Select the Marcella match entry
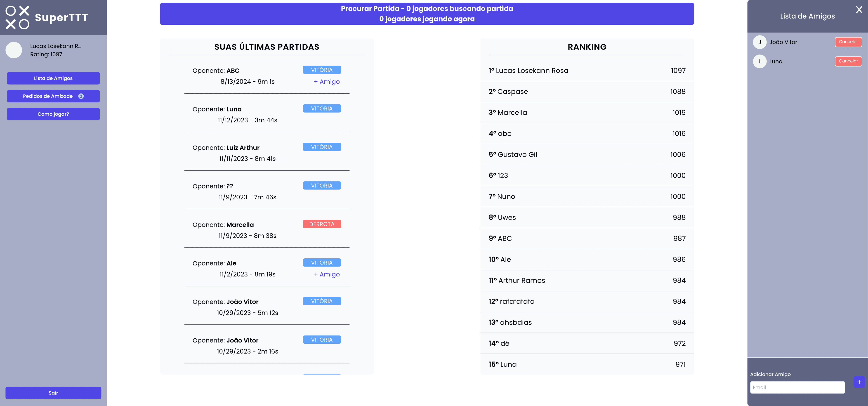Viewport: 868px width, 406px height. click(267, 230)
